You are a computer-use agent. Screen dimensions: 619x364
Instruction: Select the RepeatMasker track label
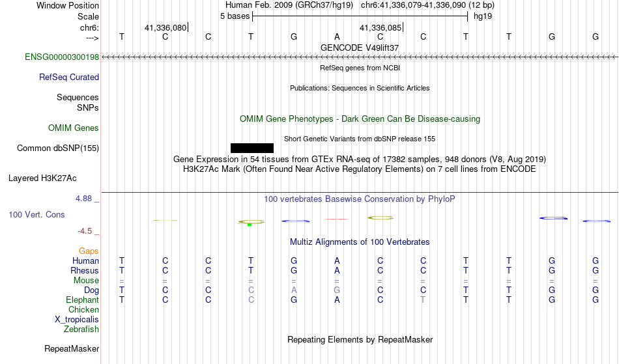pyautogui.click(x=72, y=348)
